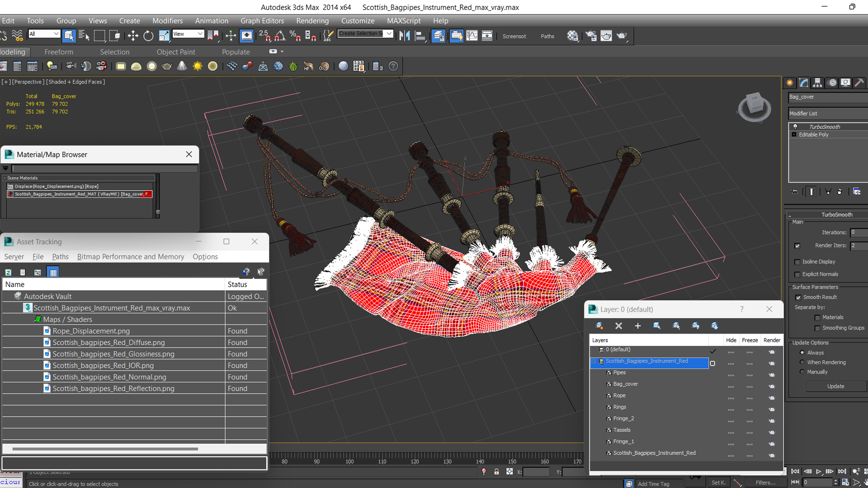Toggle the Percent Snap tool

click(x=295, y=36)
